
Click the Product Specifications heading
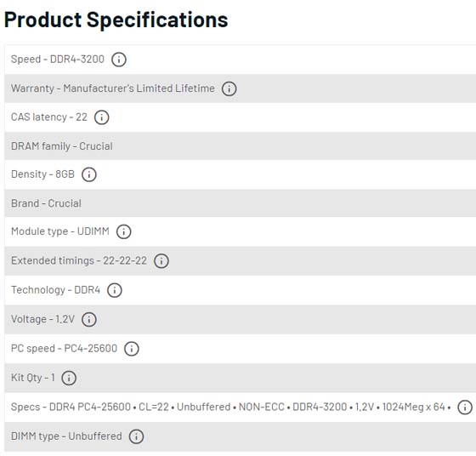click(x=116, y=20)
